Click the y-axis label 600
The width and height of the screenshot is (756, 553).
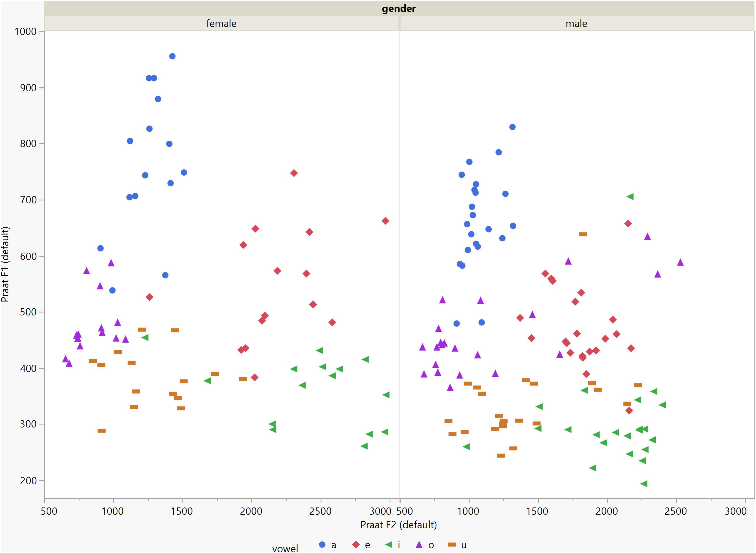pyautogui.click(x=28, y=256)
